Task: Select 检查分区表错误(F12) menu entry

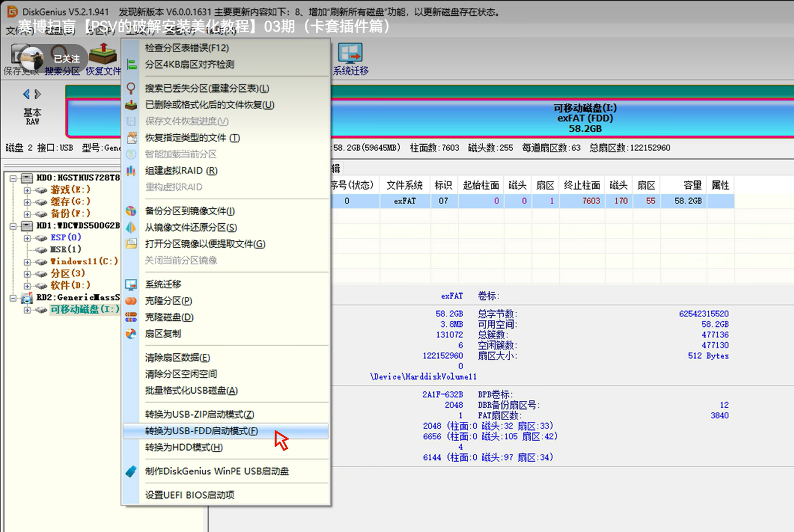Action: 226,48
